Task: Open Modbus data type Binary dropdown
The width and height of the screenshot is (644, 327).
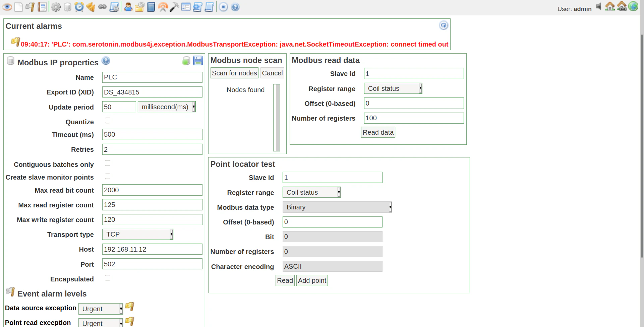Action: pos(337,207)
